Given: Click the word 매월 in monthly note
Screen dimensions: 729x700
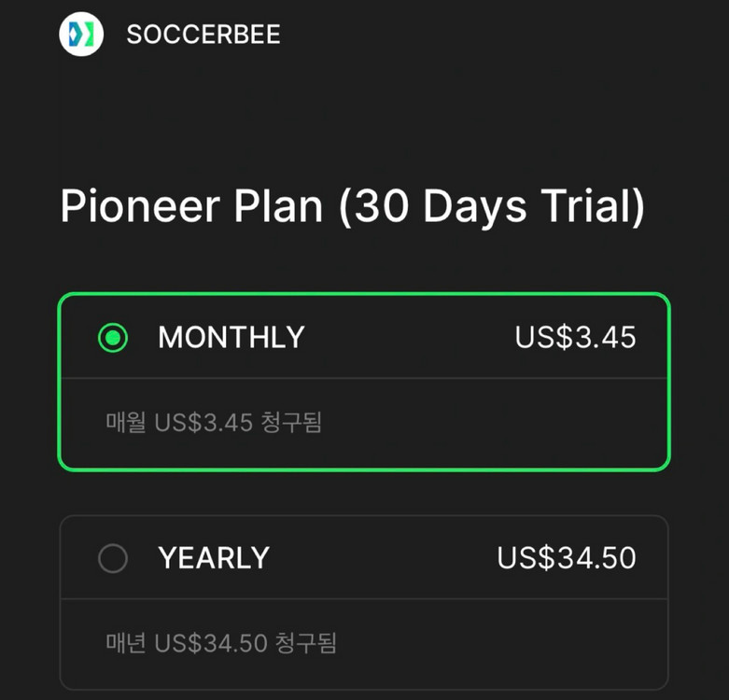Looking at the screenshot, I should point(126,423).
